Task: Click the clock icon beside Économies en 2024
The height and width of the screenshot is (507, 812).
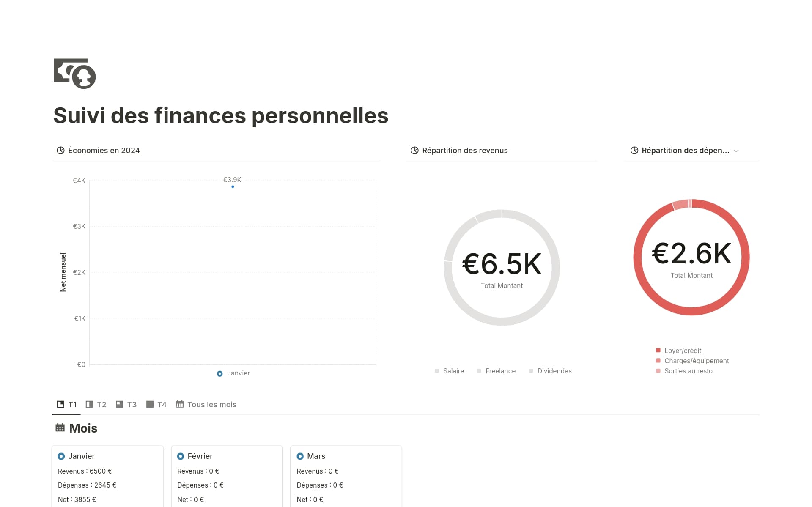Action: (x=60, y=150)
